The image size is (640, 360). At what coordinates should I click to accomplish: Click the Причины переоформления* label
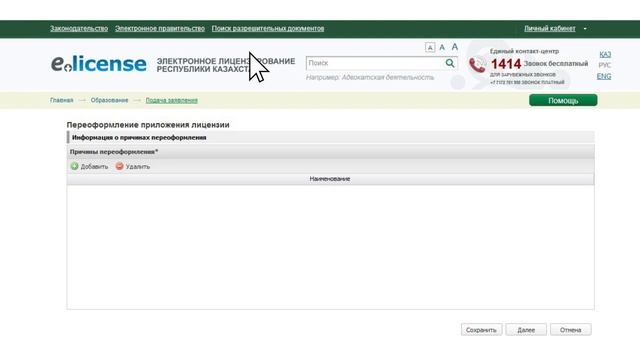(x=114, y=152)
